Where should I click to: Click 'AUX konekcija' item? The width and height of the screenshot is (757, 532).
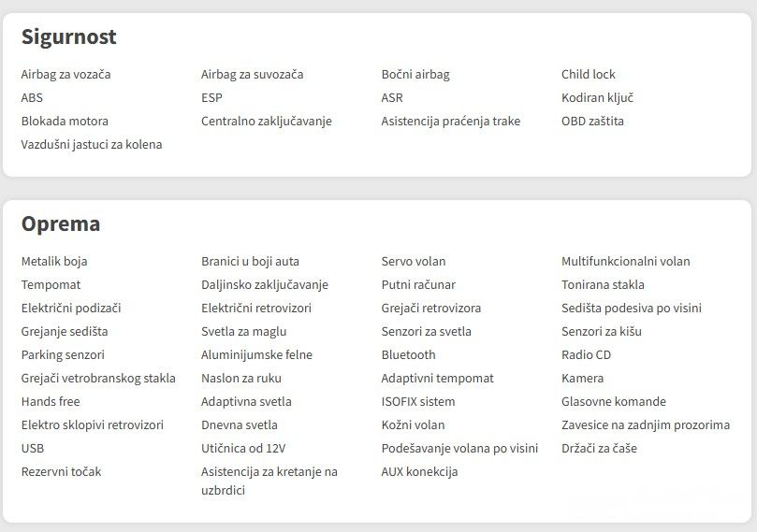click(419, 472)
